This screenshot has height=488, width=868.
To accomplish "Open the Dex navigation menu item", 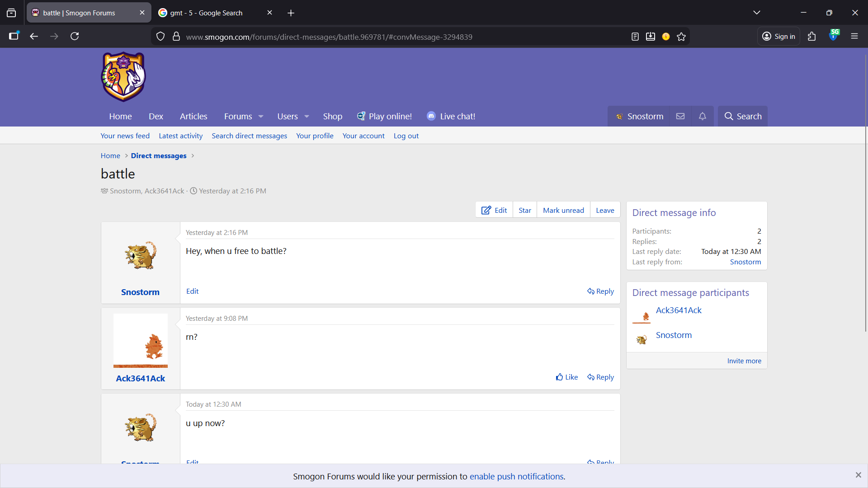I will pyautogui.click(x=156, y=116).
